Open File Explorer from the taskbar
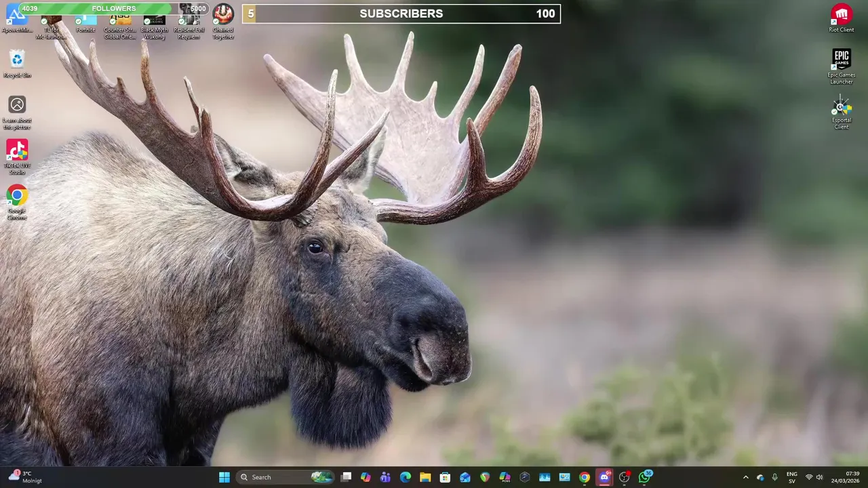The height and width of the screenshot is (488, 868). point(425,477)
